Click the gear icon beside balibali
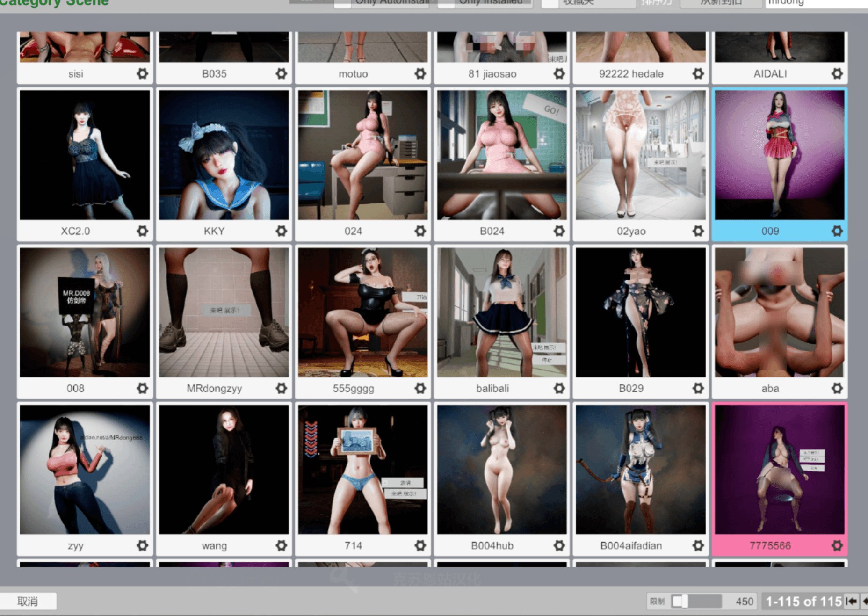This screenshot has height=616, width=868. [559, 388]
